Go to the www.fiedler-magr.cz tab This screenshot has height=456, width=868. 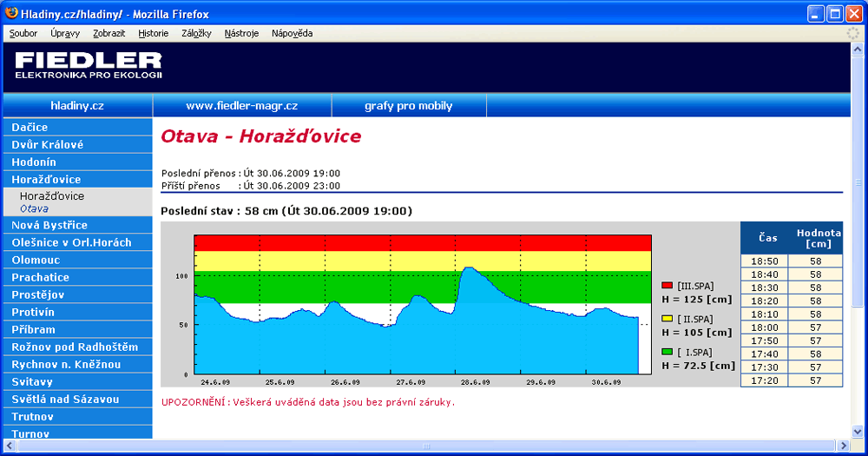click(x=242, y=105)
